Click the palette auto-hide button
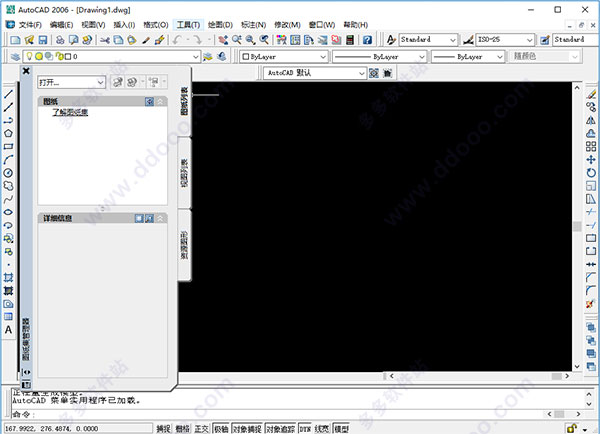 [26, 372]
